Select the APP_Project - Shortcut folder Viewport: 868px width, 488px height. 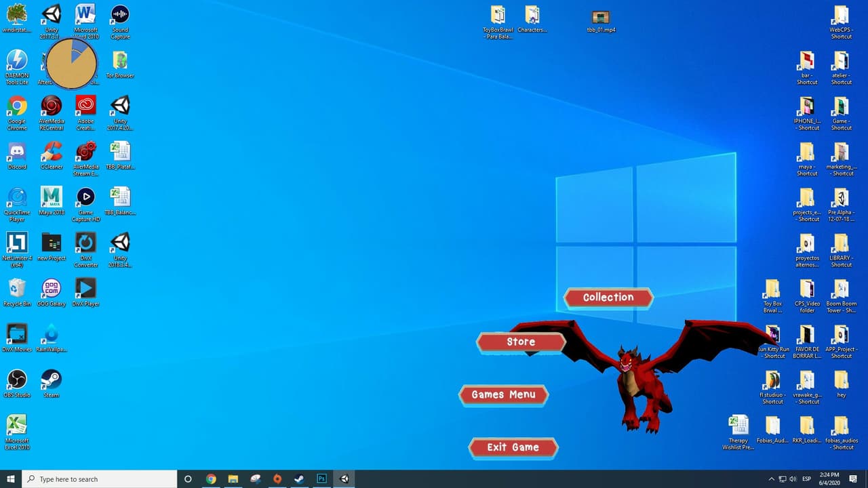(x=841, y=342)
